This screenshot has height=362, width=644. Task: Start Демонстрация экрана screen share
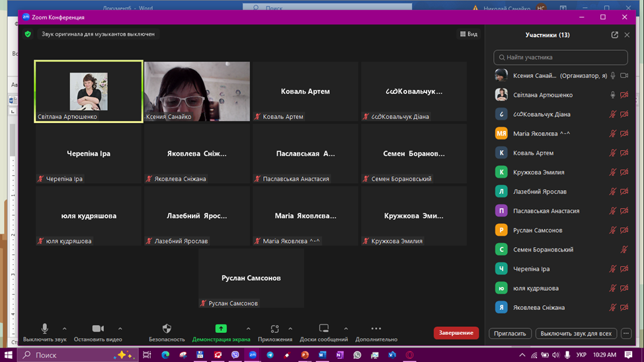221,333
